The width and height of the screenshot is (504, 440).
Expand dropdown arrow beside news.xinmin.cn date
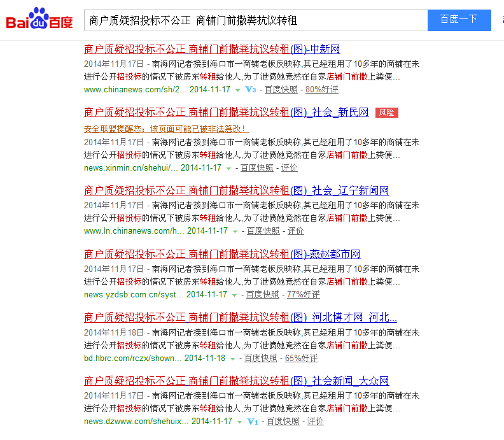(228, 169)
